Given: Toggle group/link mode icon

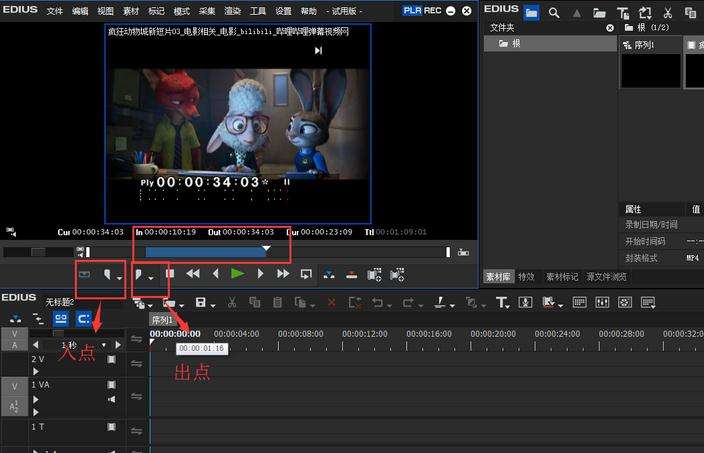Looking at the screenshot, I should (61, 319).
